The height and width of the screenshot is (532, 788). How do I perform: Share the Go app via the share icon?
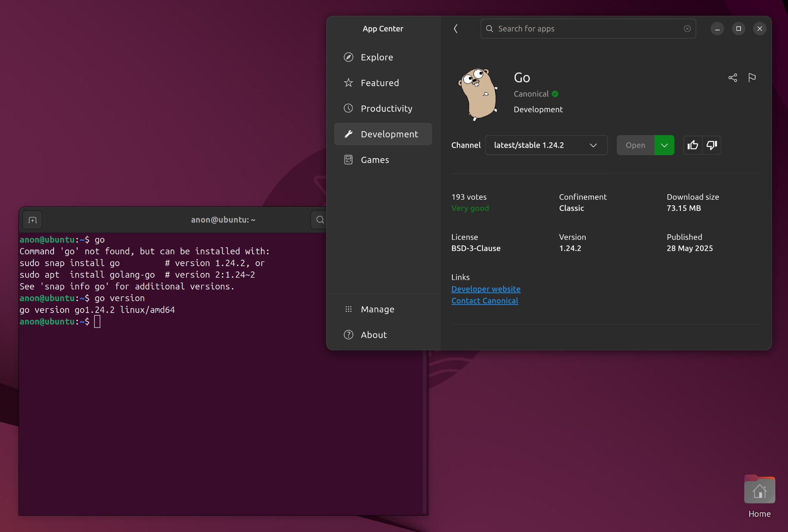(733, 78)
